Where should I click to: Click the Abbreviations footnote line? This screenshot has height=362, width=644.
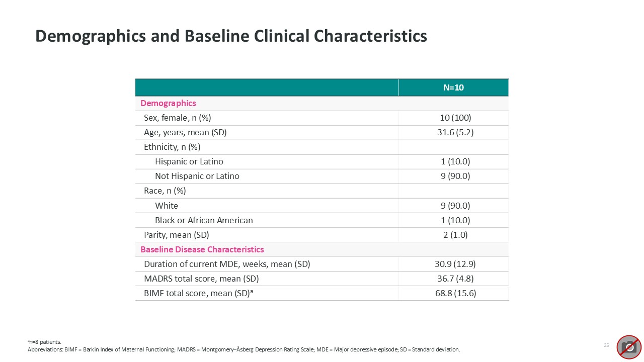point(244,349)
